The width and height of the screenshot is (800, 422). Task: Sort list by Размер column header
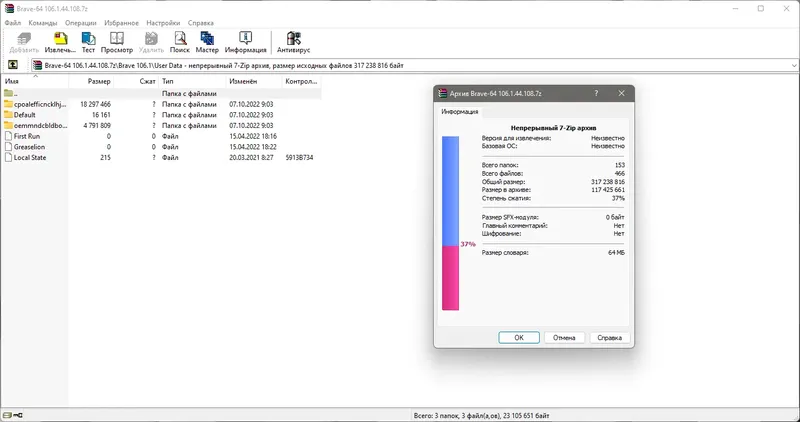[91, 81]
